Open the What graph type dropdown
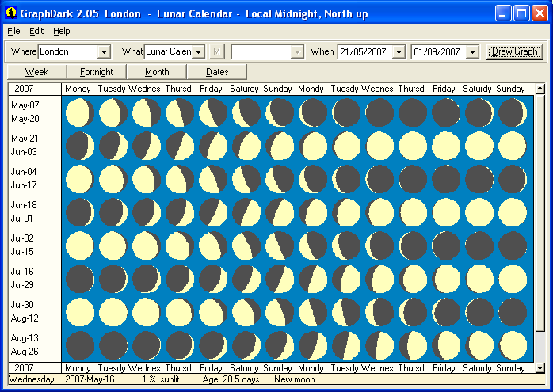 [198, 52]
